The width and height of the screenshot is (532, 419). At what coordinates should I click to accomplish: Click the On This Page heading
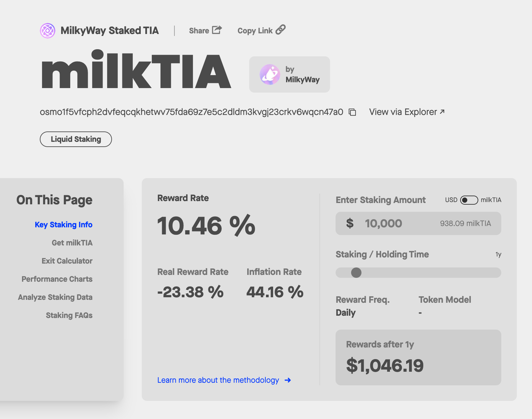click(x=54, y=200)
